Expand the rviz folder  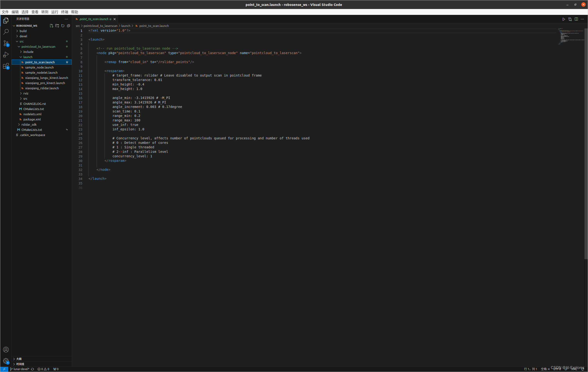(42, 93)
